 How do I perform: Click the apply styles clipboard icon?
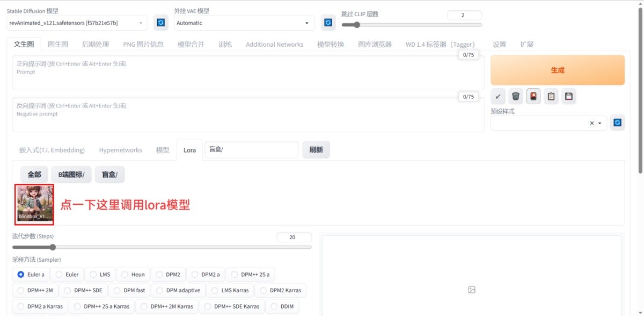tap(551, 96)
